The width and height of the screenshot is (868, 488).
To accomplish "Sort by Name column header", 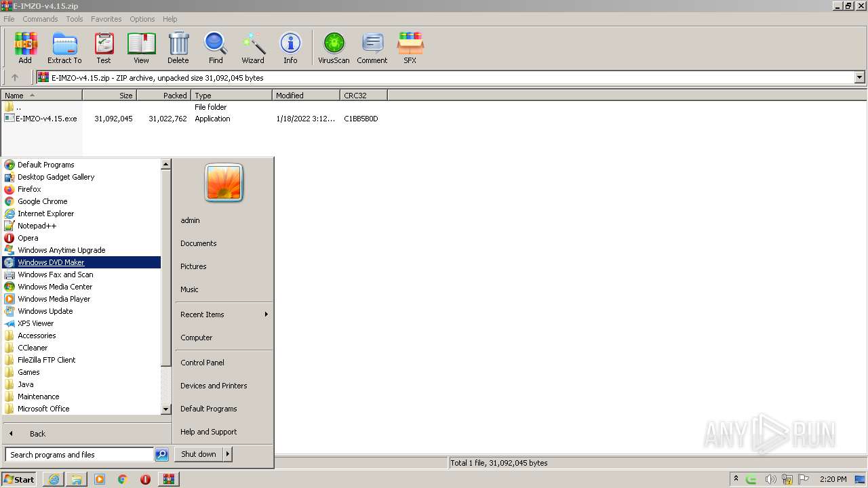I will click(41, 96).
